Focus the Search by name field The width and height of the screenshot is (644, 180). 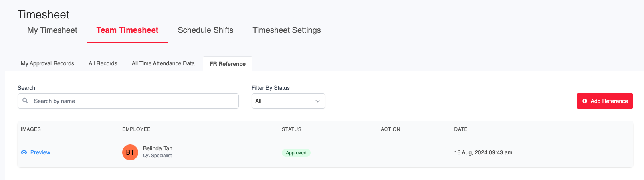pyautogui.click(x=132, y=101)
